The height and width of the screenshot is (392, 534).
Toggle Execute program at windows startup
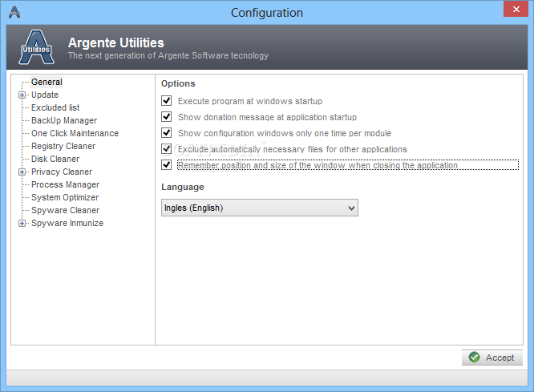point(167,101)
